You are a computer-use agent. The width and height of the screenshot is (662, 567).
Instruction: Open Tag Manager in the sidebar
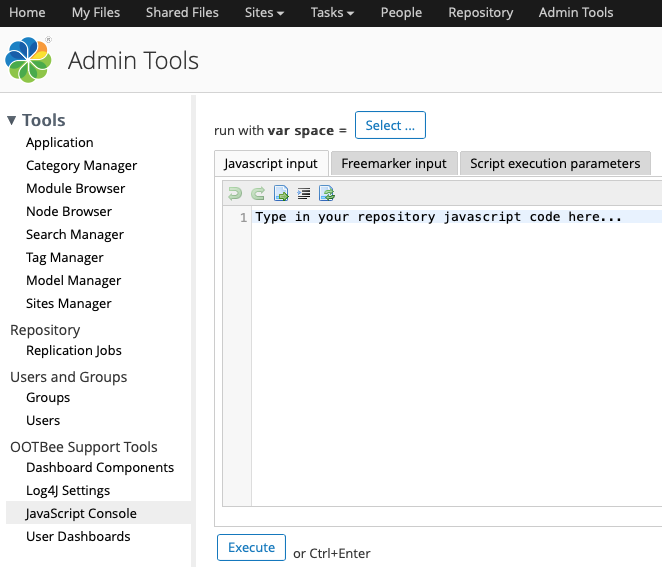point(65,258)
